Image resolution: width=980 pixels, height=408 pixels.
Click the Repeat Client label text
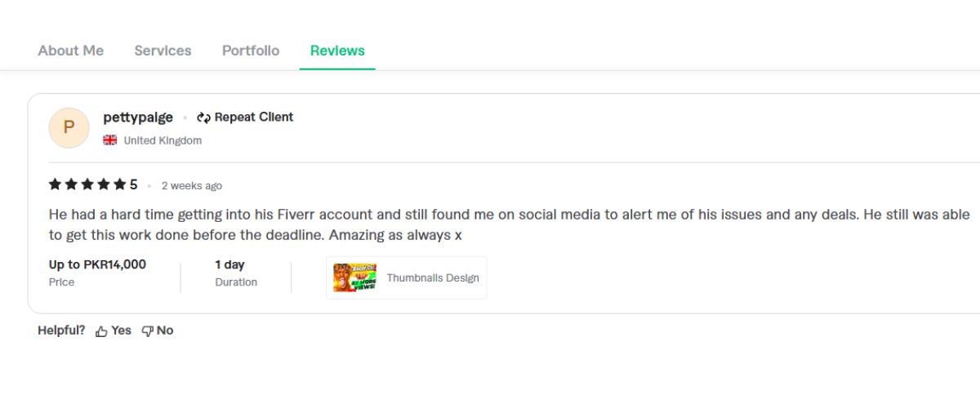coord(253,118)
